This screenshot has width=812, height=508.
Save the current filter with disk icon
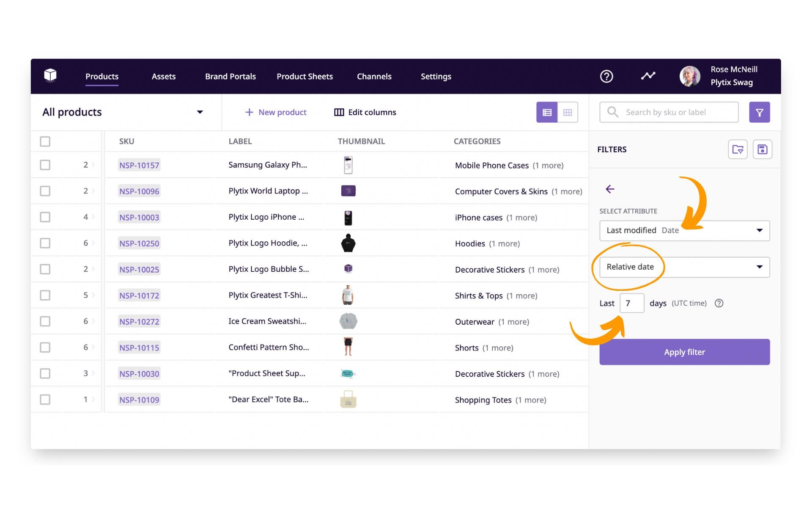pos(762,149)
